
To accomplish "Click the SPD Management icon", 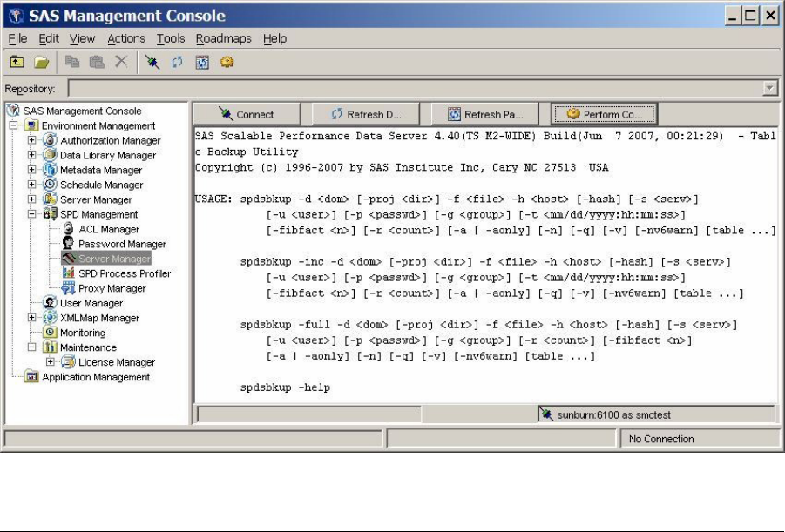I will [x=50, y=214].
